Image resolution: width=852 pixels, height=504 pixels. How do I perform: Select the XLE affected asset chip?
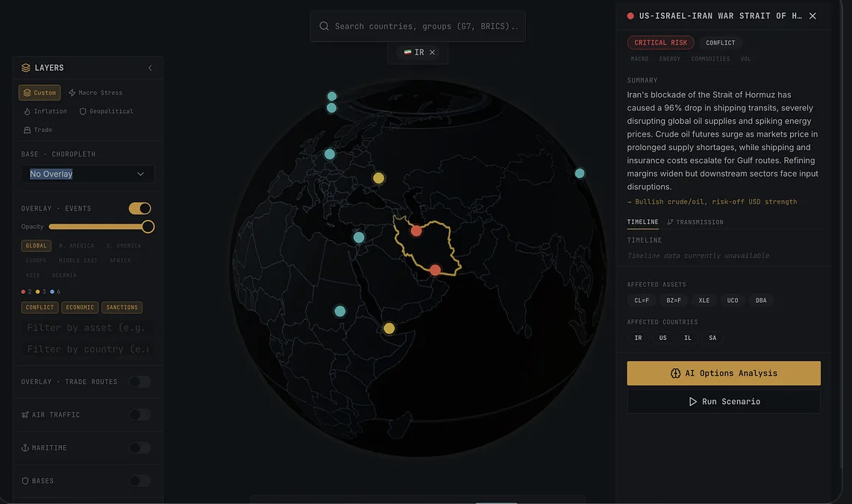(704, 300)
